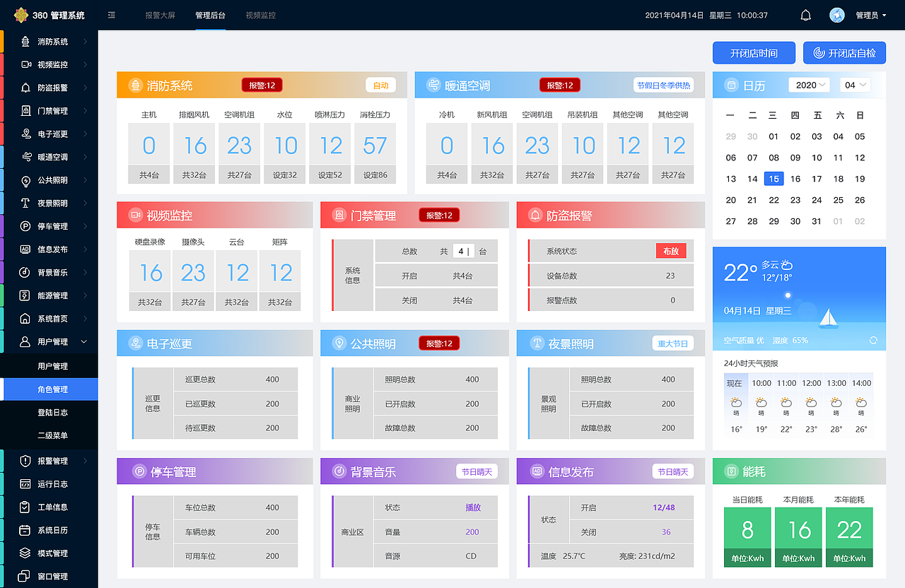Click the 总数 input field showing 4
Viewport: 905px width, 588px height.
coord(463,251)
